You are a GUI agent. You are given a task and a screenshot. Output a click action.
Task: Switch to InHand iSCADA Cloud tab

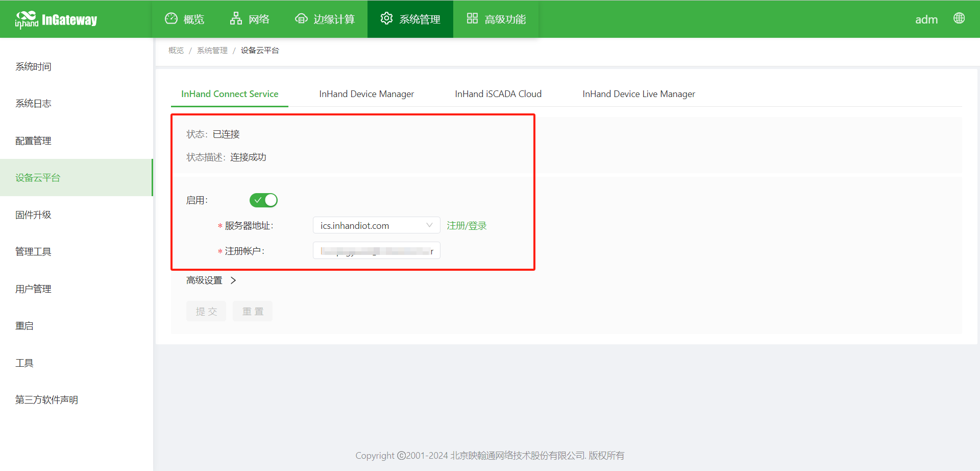tap(498, 94)
